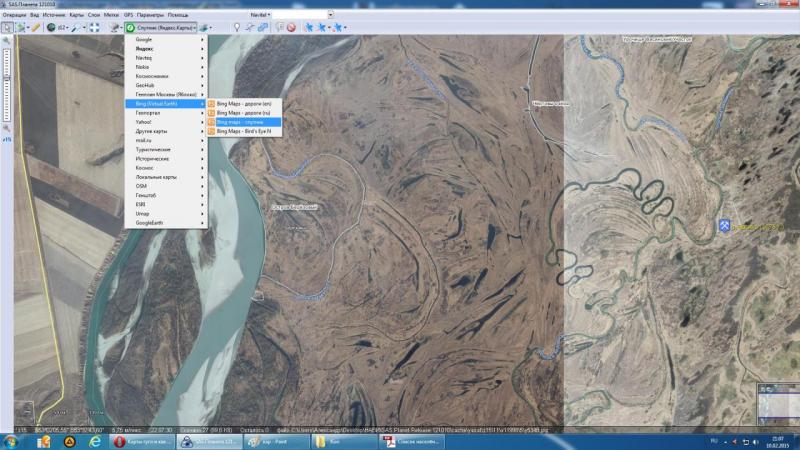The image size is (800, 450).
Task: Open the Вид menu
Action: (x=34, y=15)
